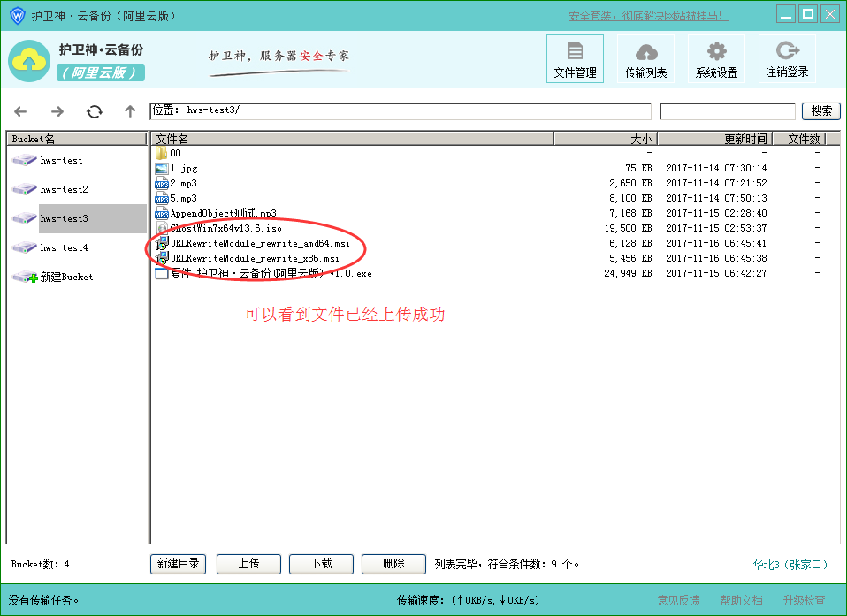Select the 复件 护卫神·云备份 exe file

pyautogui.click(x=271, y=274)
